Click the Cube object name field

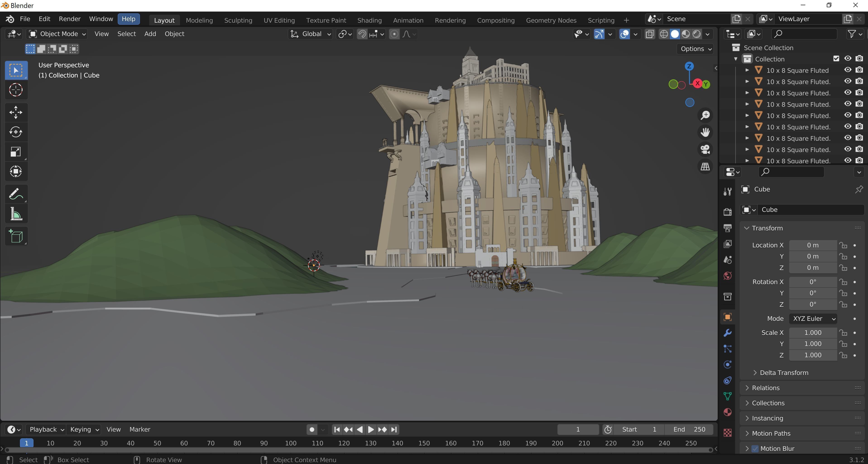coord(811,210)
